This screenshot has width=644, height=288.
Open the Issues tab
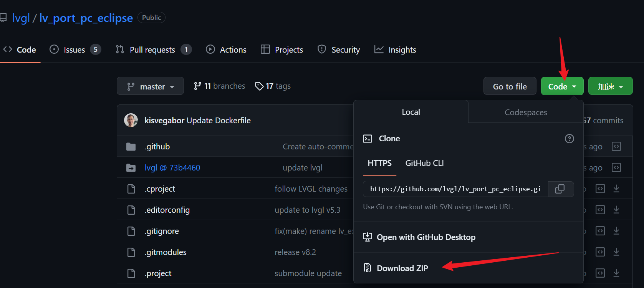pos(75,50)
